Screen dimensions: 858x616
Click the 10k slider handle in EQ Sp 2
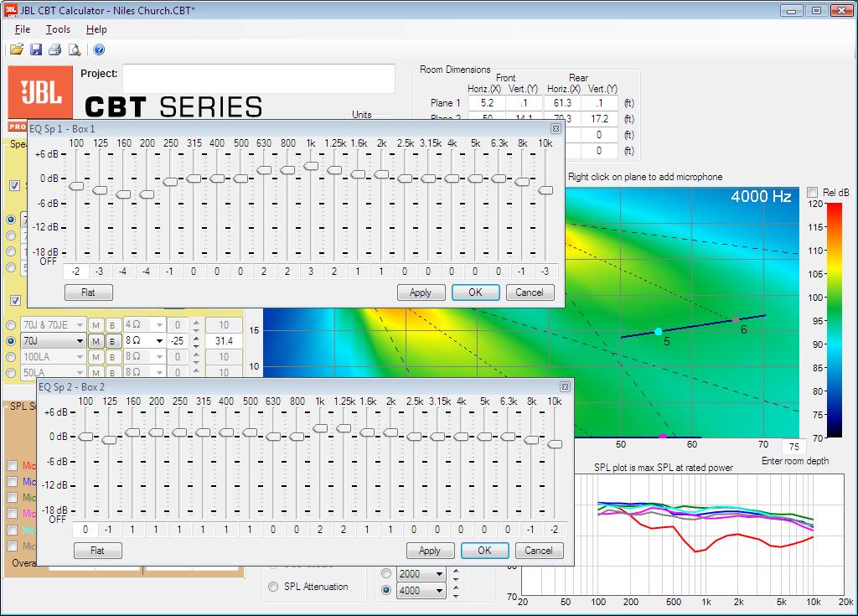point(555,444)
